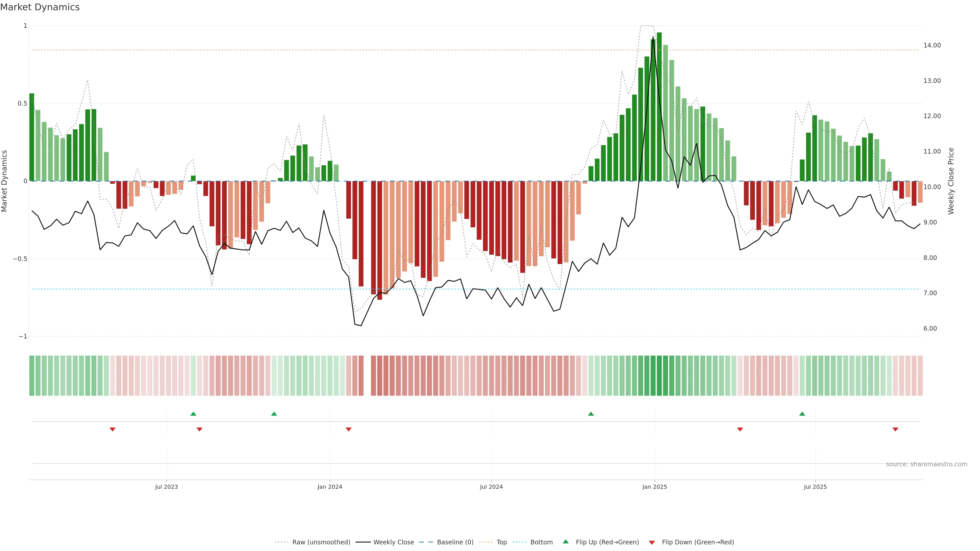Click the red flip-down marker after Jan 2024
Screen dimensions: 980x551
(348, 429)
